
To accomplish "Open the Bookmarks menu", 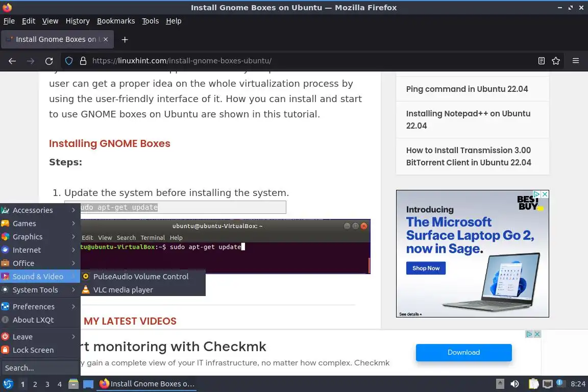I will 116,21.
